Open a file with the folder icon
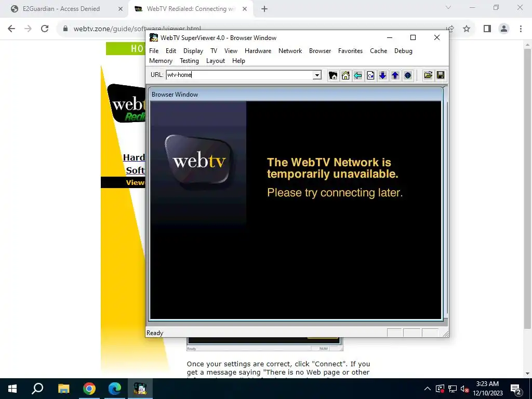The image size is (532, 399). coord(428,75)
